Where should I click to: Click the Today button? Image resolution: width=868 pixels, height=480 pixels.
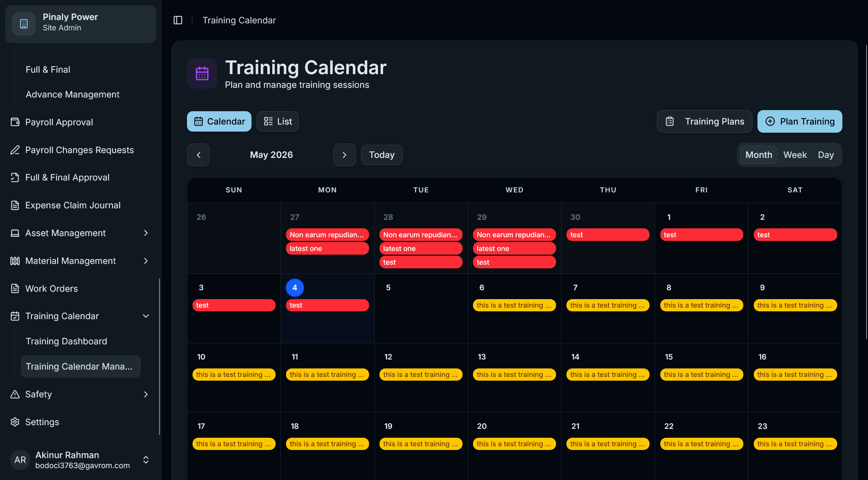[382, 155]
